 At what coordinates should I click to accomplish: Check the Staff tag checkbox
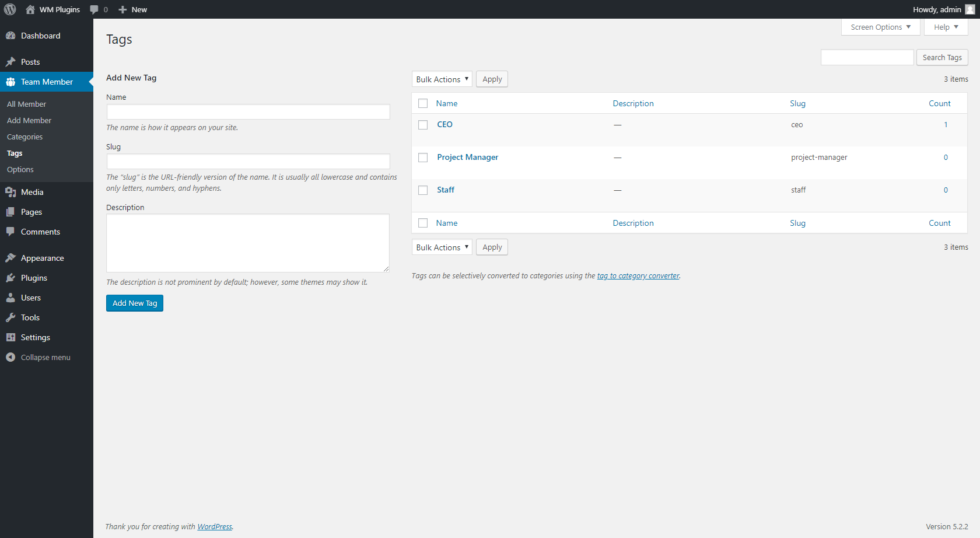(423, 190)
